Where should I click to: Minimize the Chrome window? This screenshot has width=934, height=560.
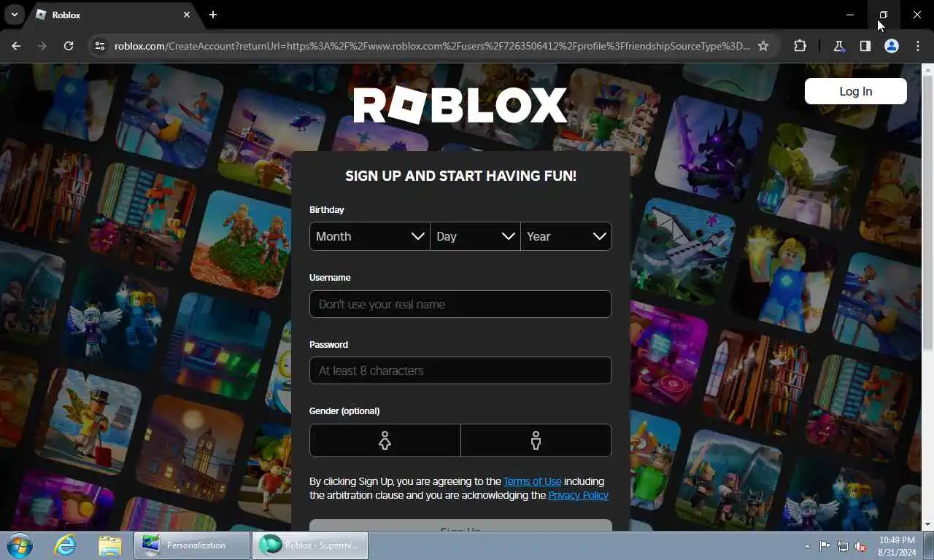pyautogui.click(x=850, y=15)
